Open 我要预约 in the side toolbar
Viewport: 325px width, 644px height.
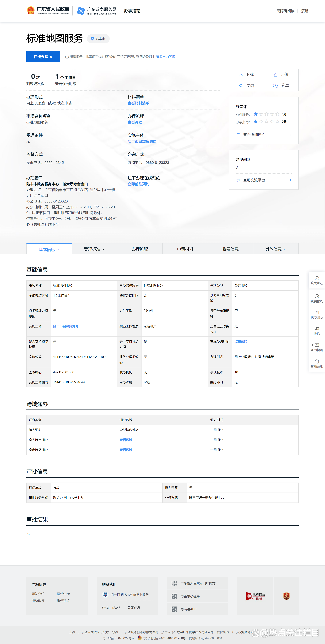pos(317,298)
